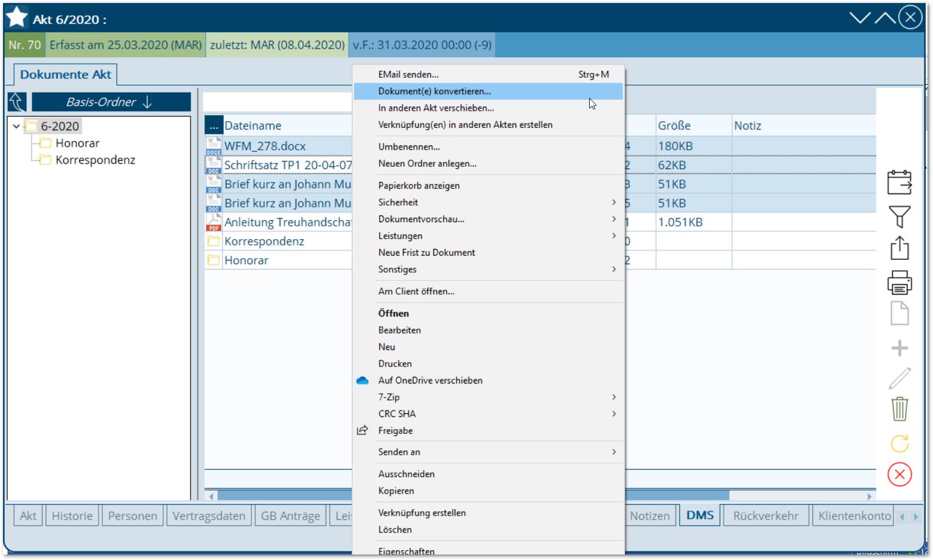Click the doc icon of Schriftsatz TP1
The image size is (933, 560).
point(214,165)
